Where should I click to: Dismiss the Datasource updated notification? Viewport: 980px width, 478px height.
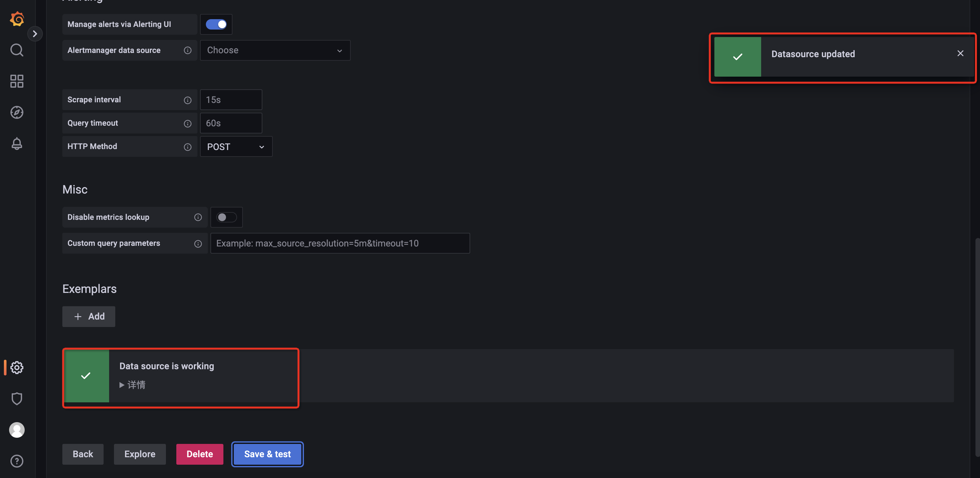[x=960, y=53]
